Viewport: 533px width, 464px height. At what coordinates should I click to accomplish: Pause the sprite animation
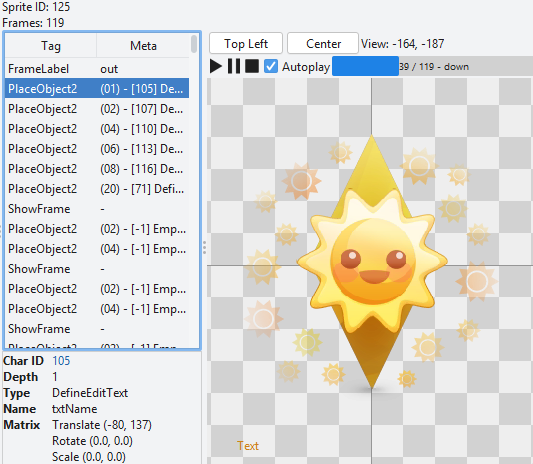tap(234, 66)
